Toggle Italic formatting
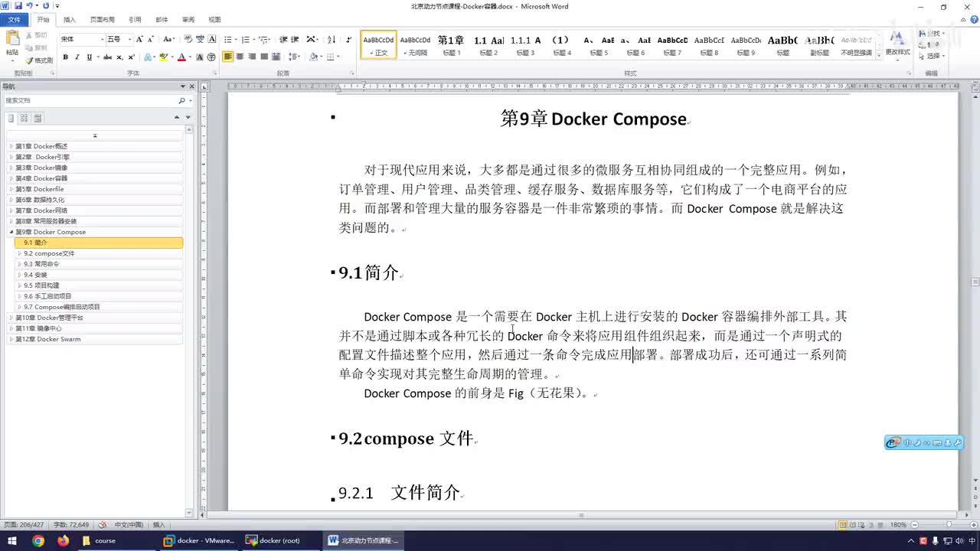 tap(77, 57)
